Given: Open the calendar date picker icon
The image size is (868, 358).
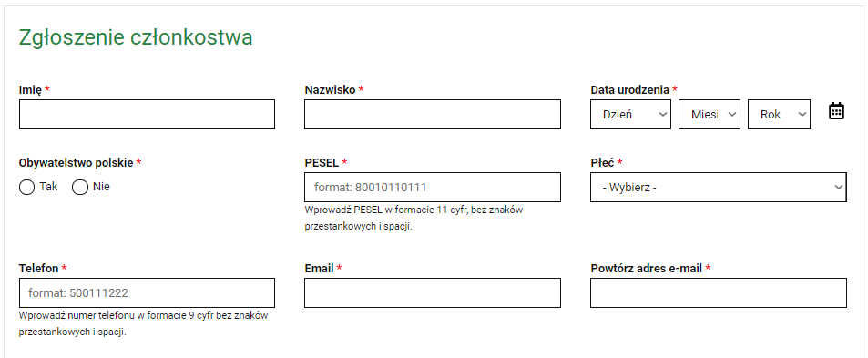Looking at the screenshot, I should coord(836,111).
